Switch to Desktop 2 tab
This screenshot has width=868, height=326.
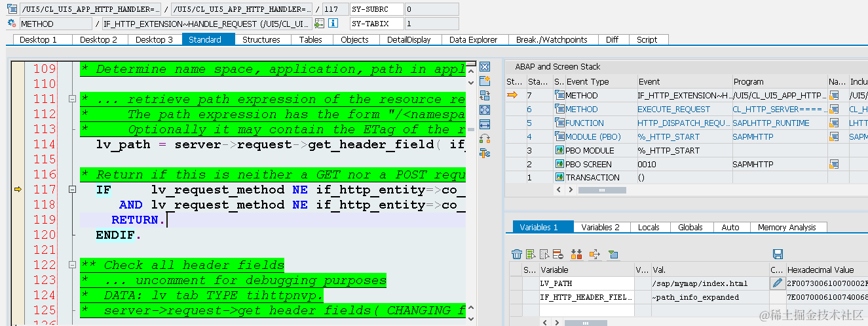click(x=98, y=39)
